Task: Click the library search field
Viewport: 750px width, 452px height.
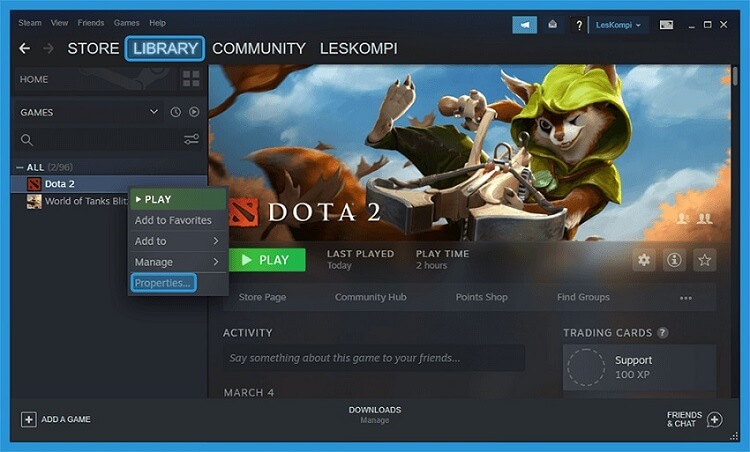Action: (x=100, y=140)
